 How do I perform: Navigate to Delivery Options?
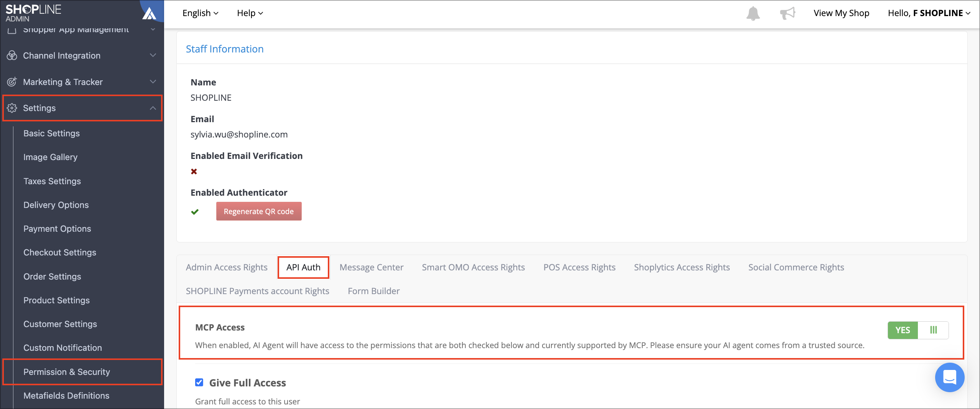click(x=56, y=205)
